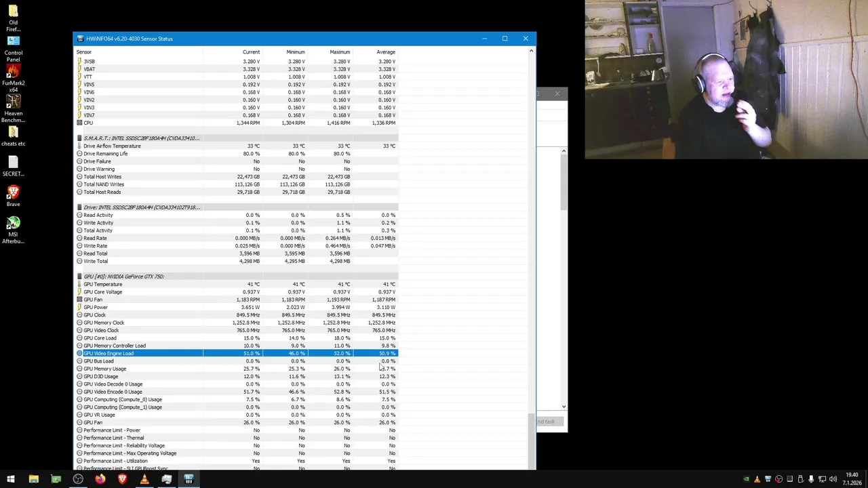Open the 'cheats etc' desktop file
This screenshot has height=488, width=868.
pos(13,136)
